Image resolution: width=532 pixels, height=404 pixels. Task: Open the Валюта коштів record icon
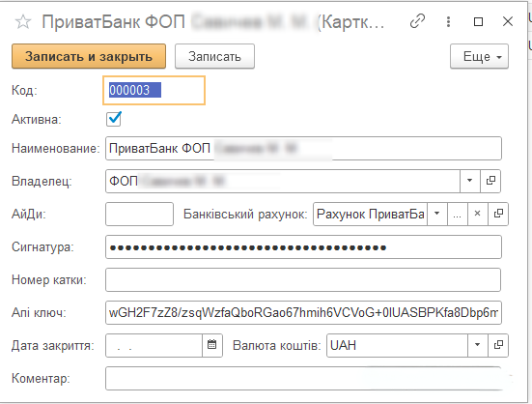pyautogui.click(x=498, y=346)
